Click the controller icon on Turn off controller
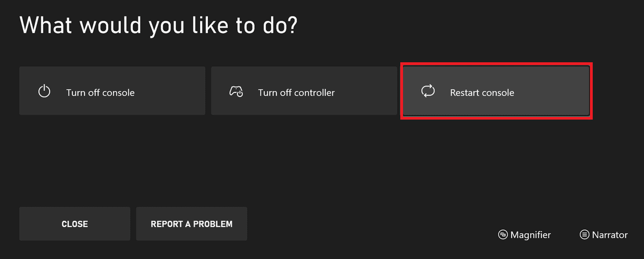The width and height of the screenshot is (644, 259). point(236,91)
